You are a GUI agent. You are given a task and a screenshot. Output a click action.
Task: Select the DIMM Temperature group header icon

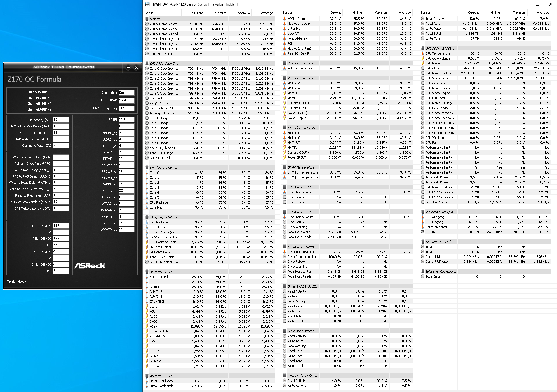(x=285, y=167)
